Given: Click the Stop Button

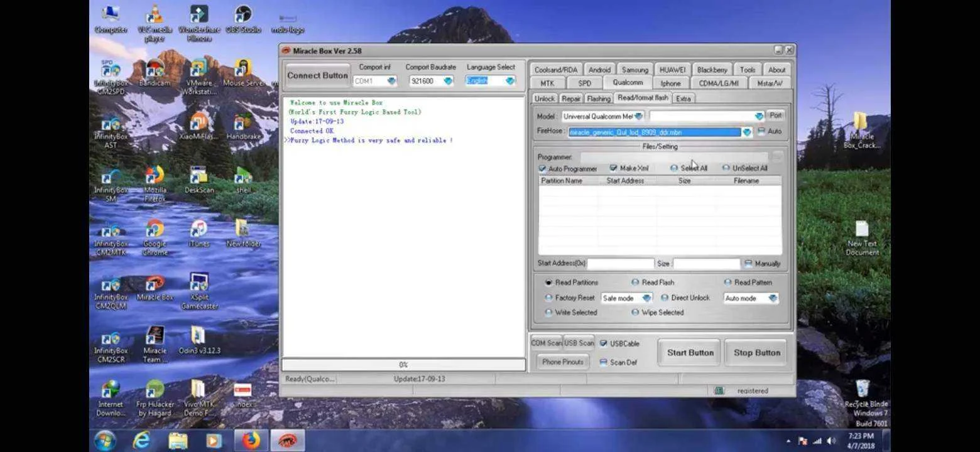Looking at the screenshot, I should (757, 353).
